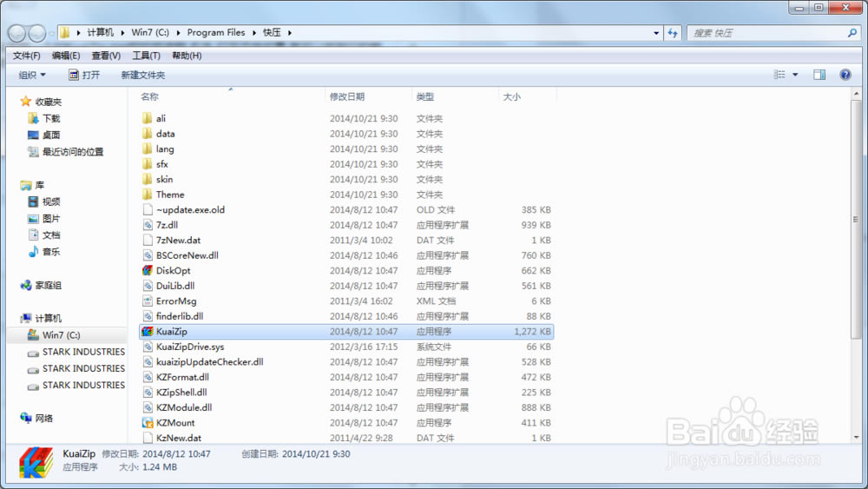Open address bar history dropdown
Viewport: 868px width, 489px height.
click(656, 33)
